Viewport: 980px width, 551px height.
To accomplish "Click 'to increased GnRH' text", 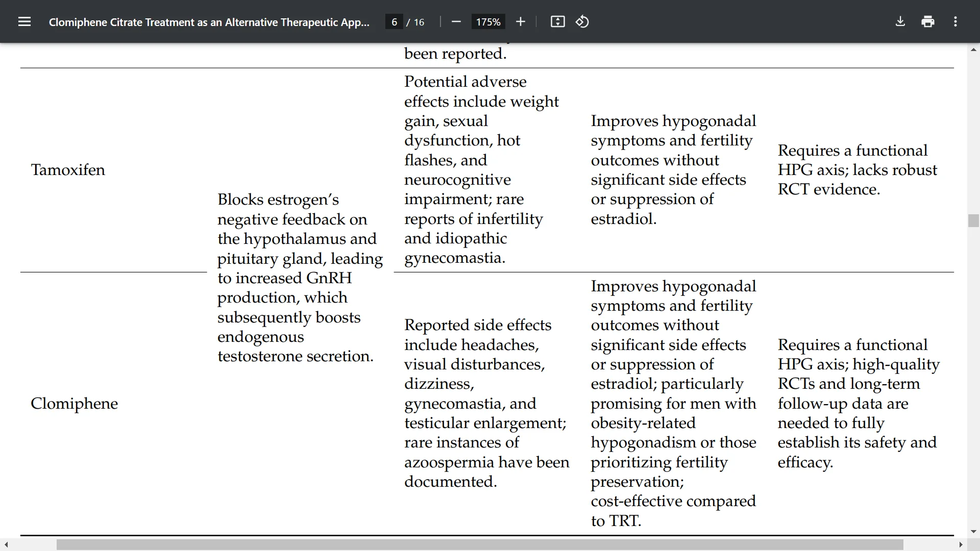I will point(284,278).
